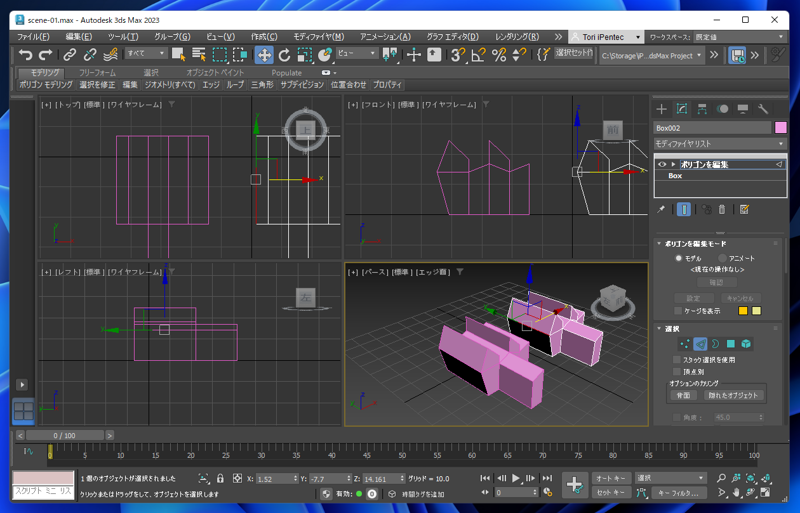
Task: Open the Modify panel tab
Action: click(x=682, y=109)
